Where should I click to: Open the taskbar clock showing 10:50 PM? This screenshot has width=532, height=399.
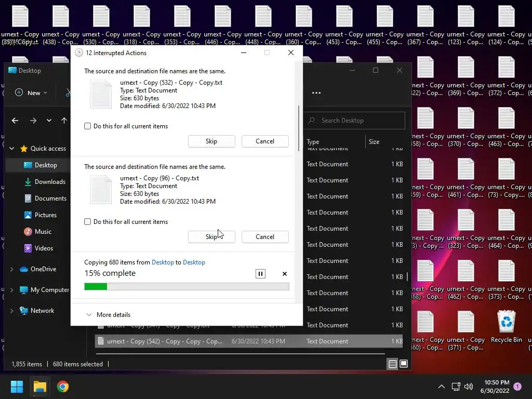click(x=495, y=387)
